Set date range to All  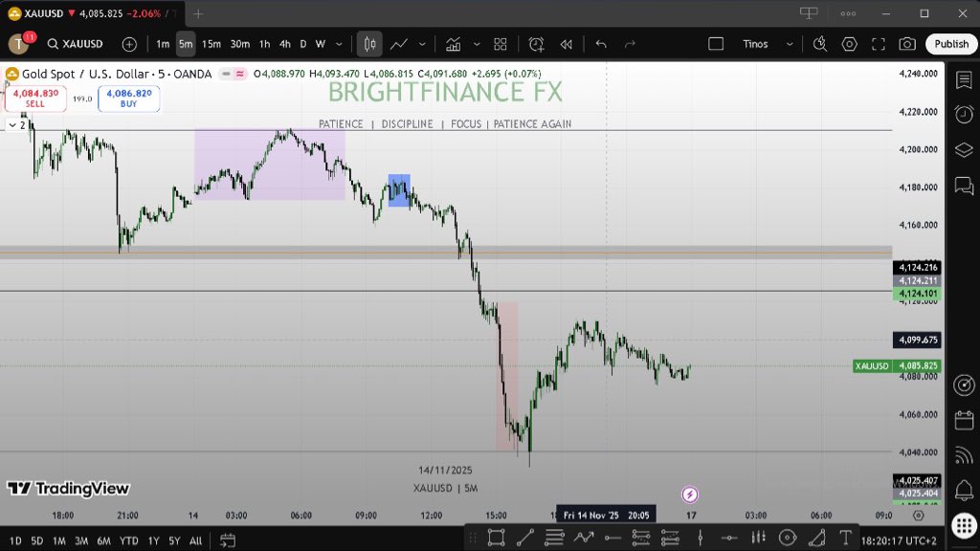point(195,541)
